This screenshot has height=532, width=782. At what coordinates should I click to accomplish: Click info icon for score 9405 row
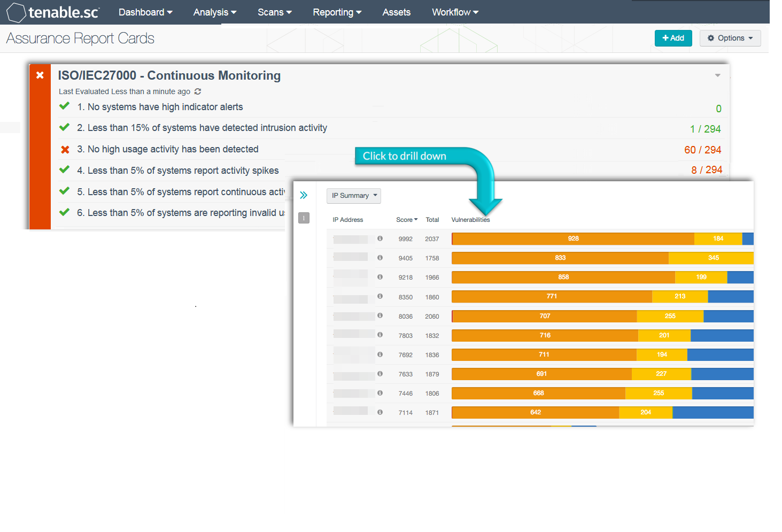pyautogui.click(x=380, y=258)
